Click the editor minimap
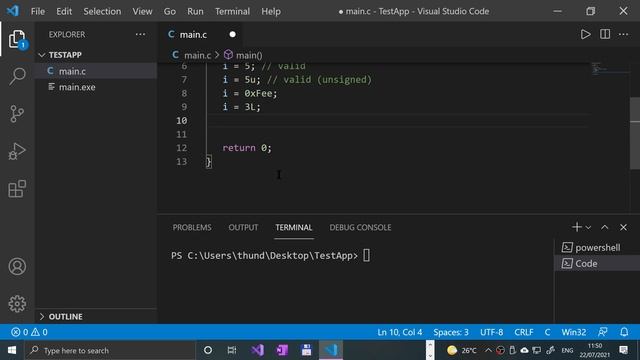The height and width of the screenshot is (360, 640). [610, 69]
